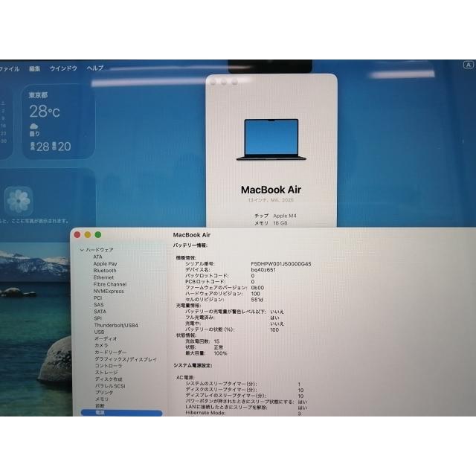Select コントローラ in the sidebar
Image resolution: width=476 pixels, height=476 pixels.
coord(109,366)
